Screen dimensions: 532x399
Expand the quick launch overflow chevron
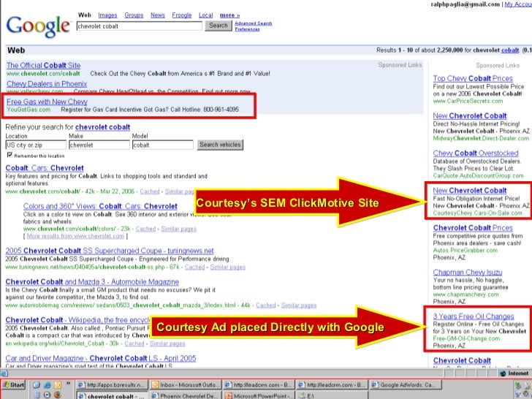click(68, 384)
